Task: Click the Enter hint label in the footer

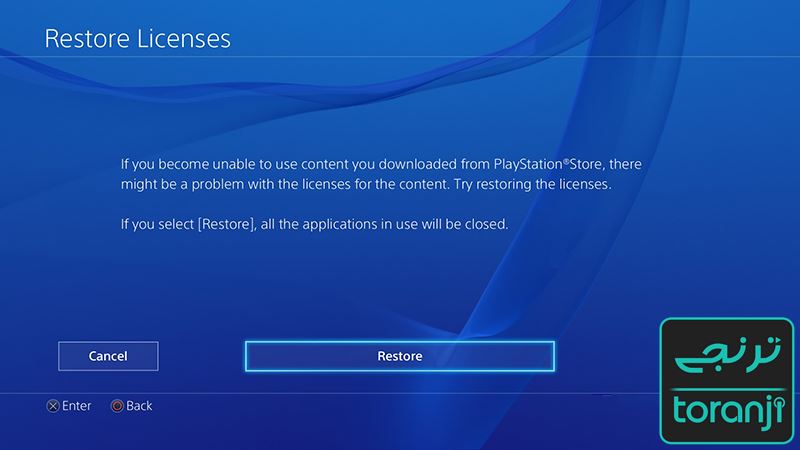Action: point(77,406)
